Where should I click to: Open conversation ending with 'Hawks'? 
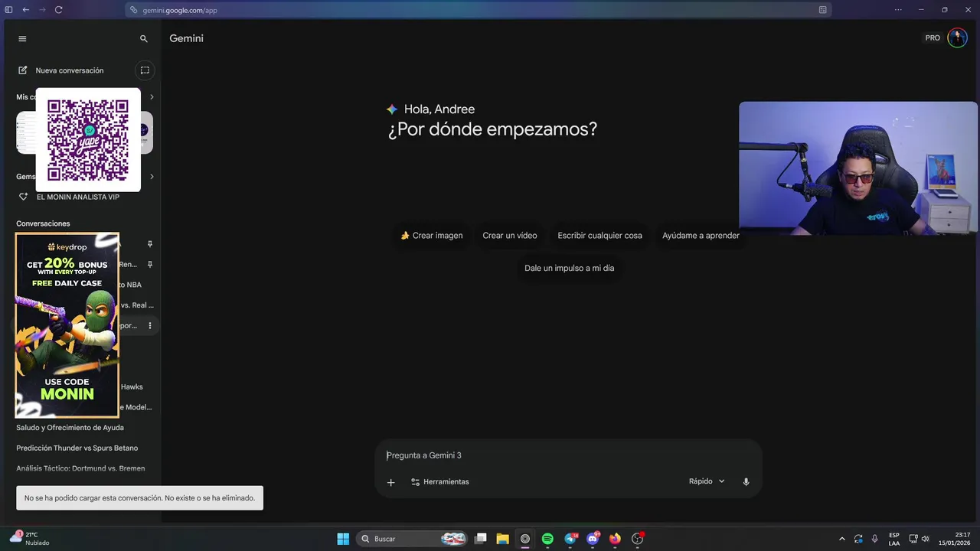132,386
